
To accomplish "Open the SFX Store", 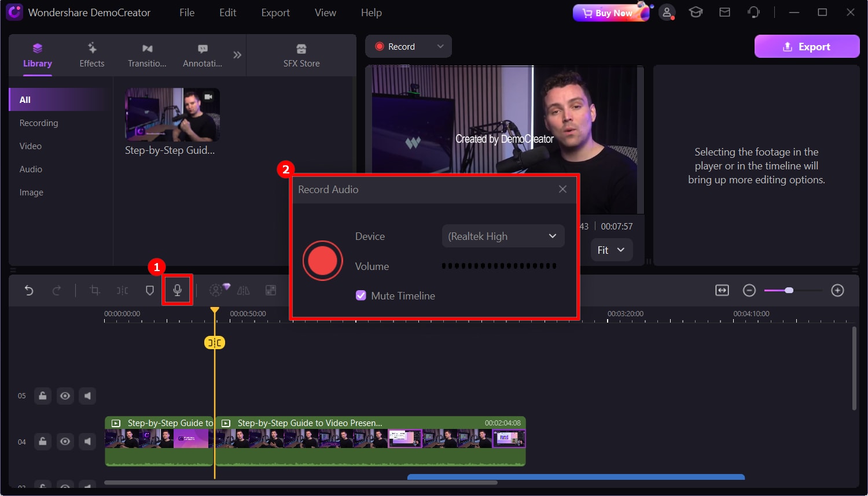I will point(301,55).
